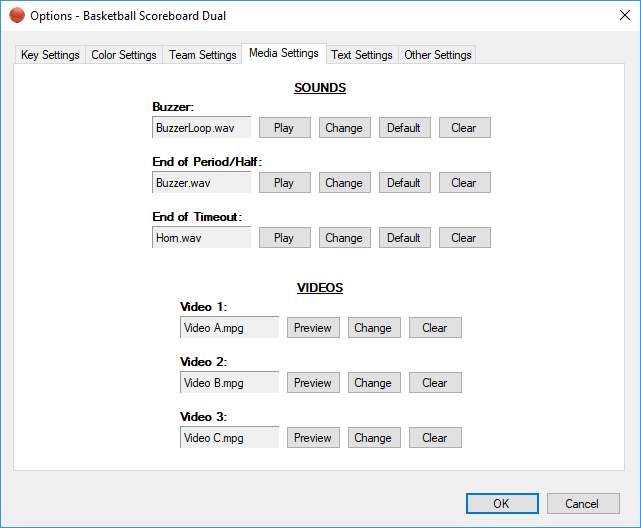This screenshot has width=641, height=528.
Task: Clear the End of Period/Half sound
Action: coord(464,183)
